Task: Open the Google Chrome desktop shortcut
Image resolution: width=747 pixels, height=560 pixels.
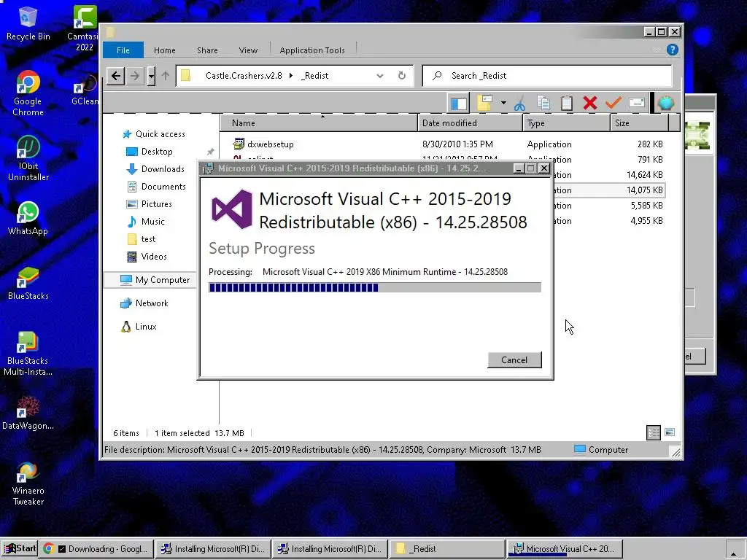Action: 28,93
